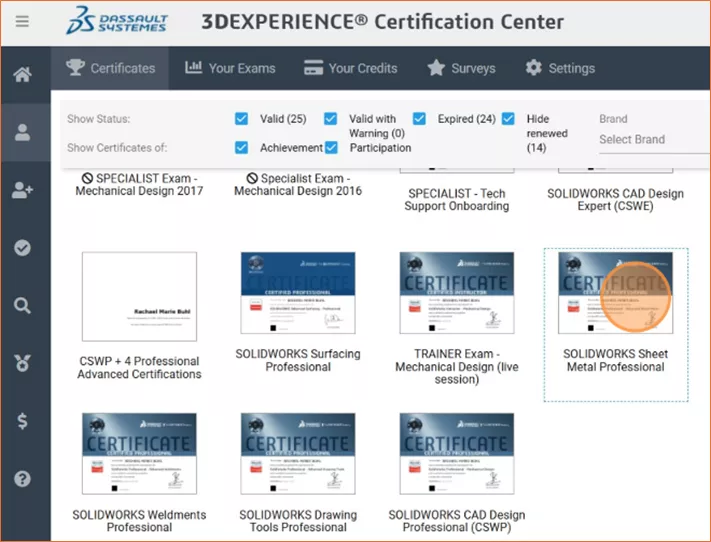The height and width of the screenshot is (542, 711).
Task: Click CSWP + 4 Professional Advanced Certifications label
Action: 139,368
